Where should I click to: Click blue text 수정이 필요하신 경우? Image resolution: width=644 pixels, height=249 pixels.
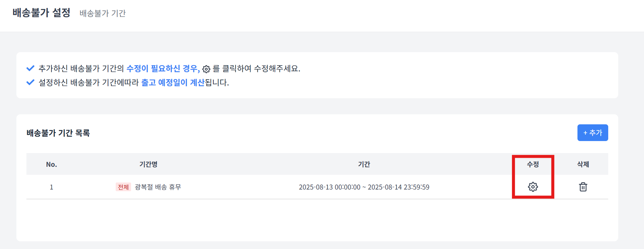[x=163, y=69]
